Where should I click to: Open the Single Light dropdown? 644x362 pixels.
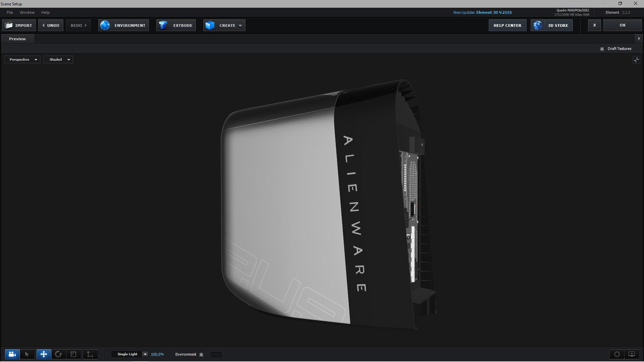click(x=130, y=354)
